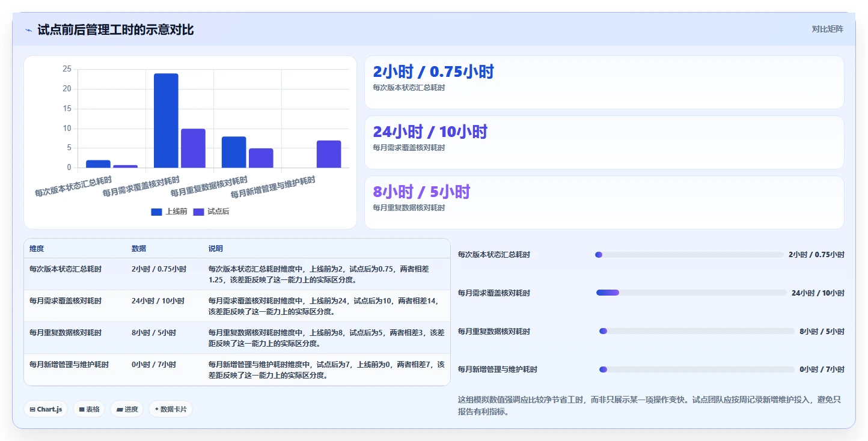This screenshot has height=441, width=868.
Task: Toggle the 上线前 legend swatch
Action: point(156,211)
